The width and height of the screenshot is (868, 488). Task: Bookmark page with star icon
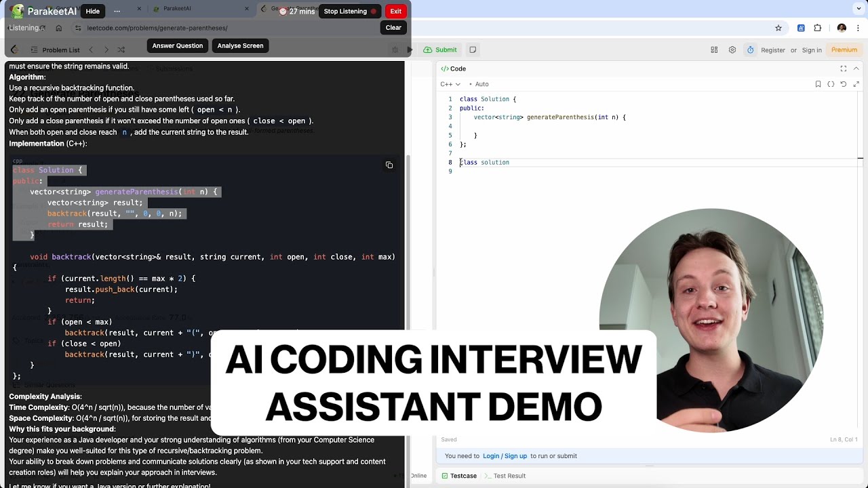coord(778,28)
